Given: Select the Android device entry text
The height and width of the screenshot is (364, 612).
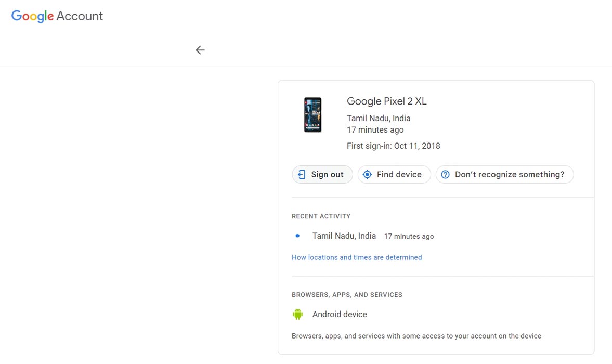Looking at the screenshot, I should (340, 314).
